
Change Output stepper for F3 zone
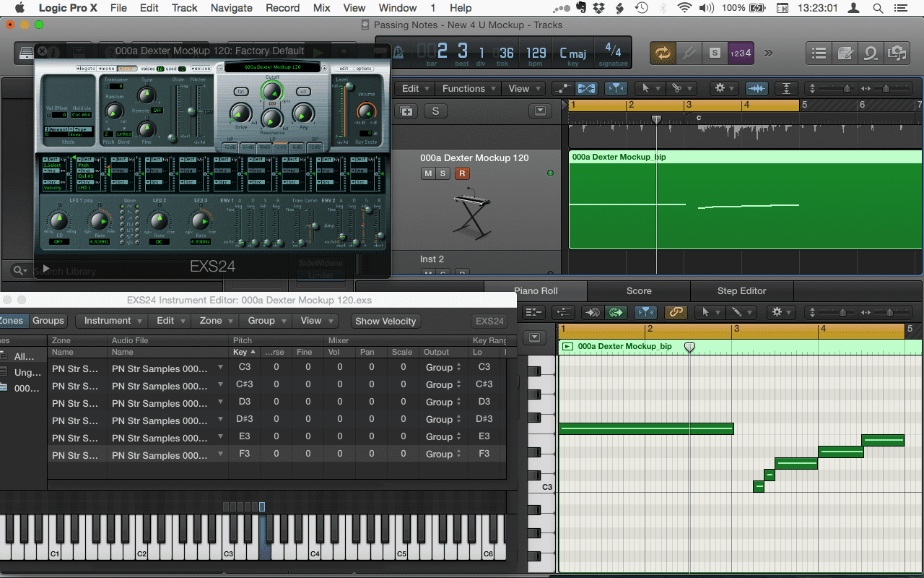click(x=458, y=454)
